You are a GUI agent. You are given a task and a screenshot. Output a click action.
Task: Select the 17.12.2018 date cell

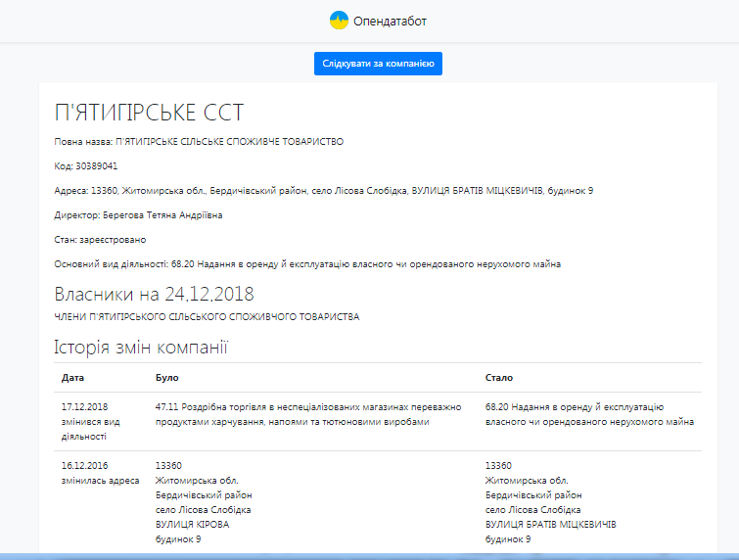point(84,406)
